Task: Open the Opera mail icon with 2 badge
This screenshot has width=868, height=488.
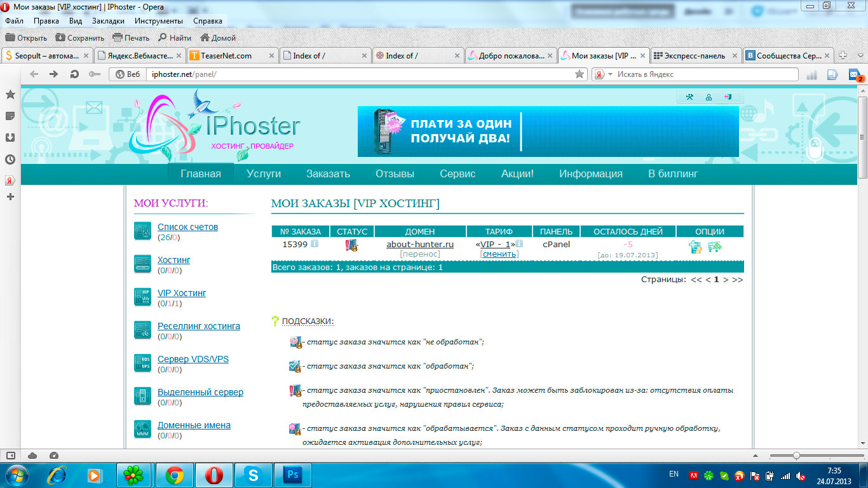Action: (855, 75)
